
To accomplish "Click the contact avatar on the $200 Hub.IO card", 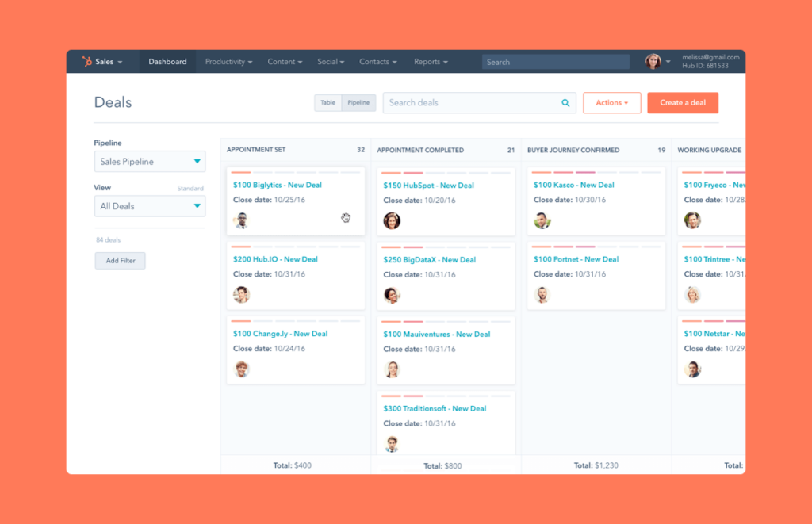I will pyautogui.click(x=242, y=295).
